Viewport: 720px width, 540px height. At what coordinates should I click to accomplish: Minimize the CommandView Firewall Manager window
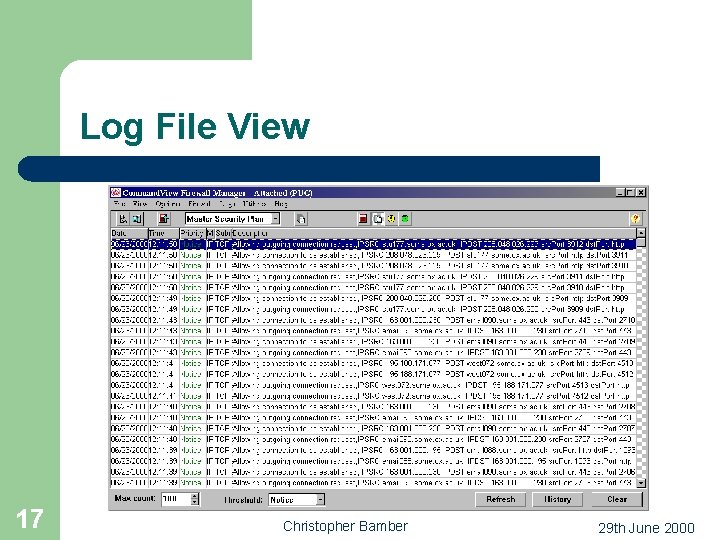coord(620,193)
